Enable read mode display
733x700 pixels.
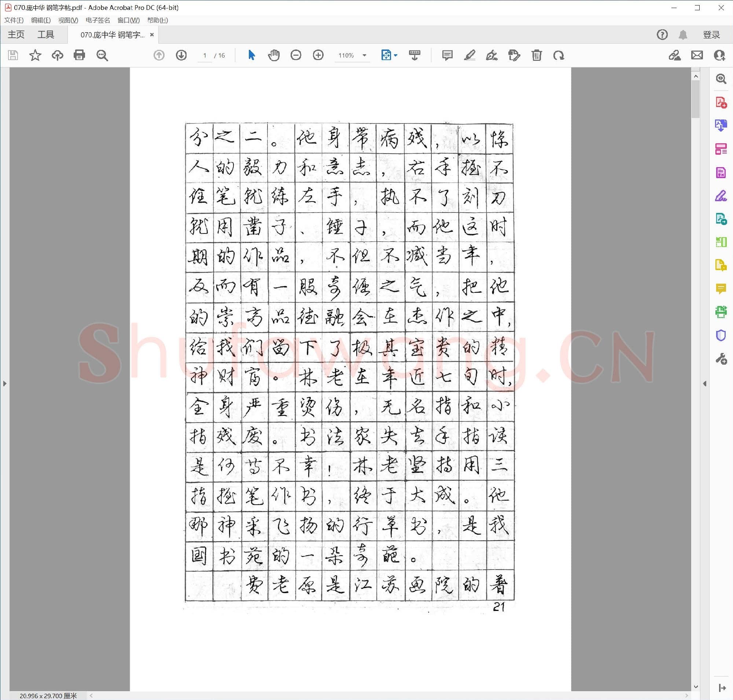(414, 55)
